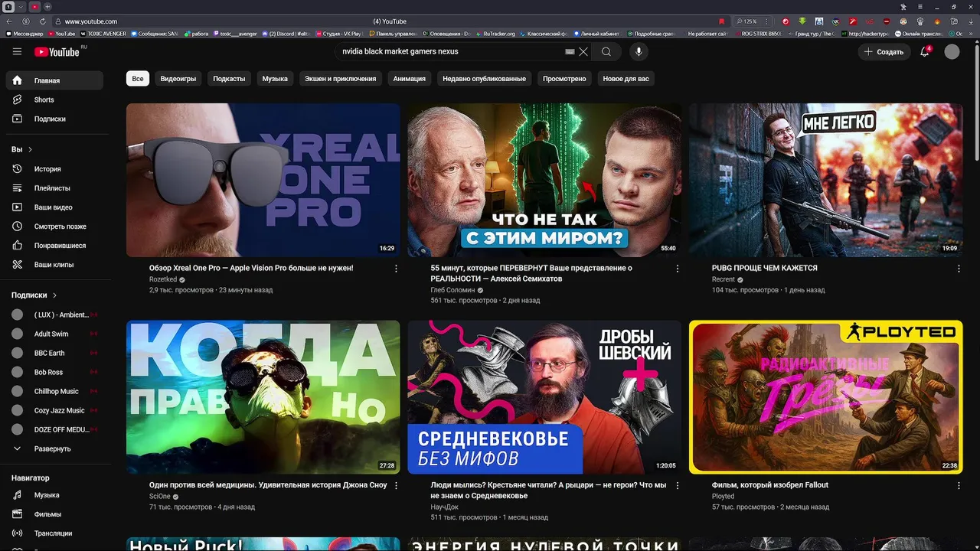Screen dimensions: 980x551
Task: Open the Глеб Соломин channel link
Action: [453, 291]
